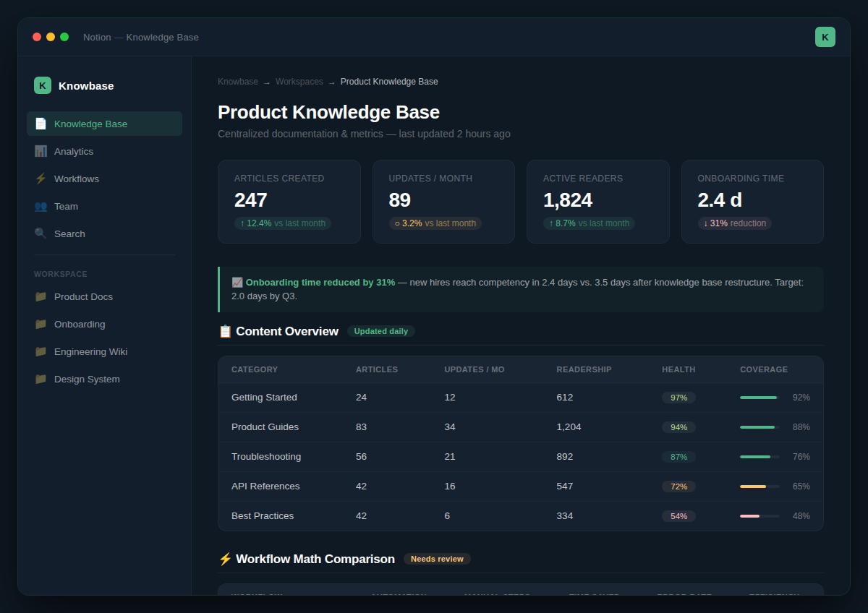Click the 8.7% vs last month badge
868x613 pixels.
pyautogui.click(x=589, y=223)
